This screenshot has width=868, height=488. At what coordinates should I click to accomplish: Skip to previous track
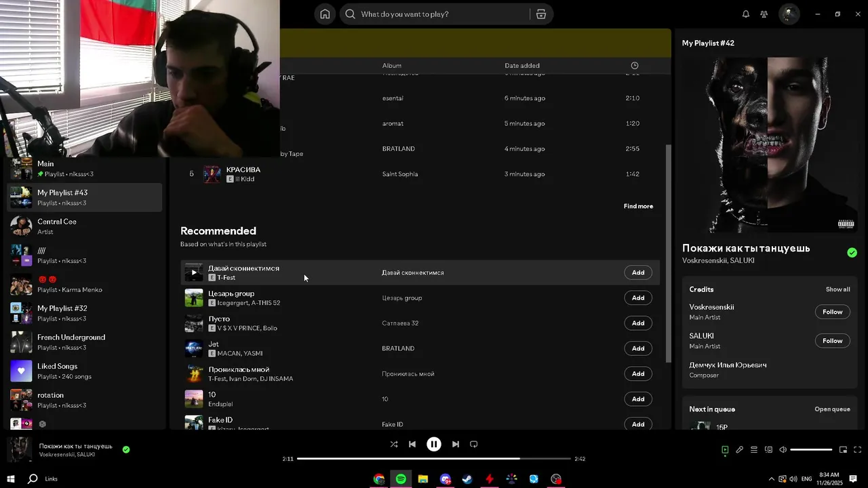[412, 444]
